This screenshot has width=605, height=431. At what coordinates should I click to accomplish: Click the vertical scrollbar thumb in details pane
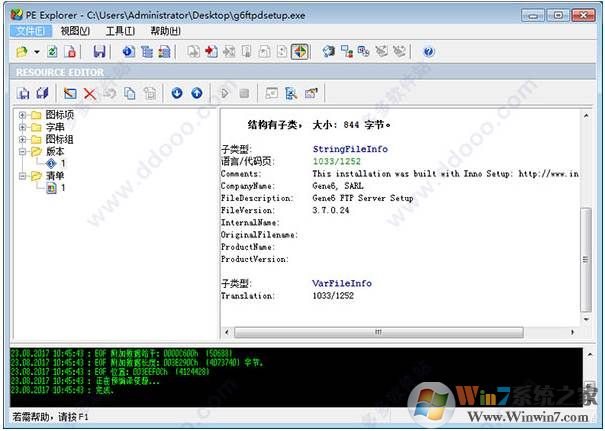[586, 260]
